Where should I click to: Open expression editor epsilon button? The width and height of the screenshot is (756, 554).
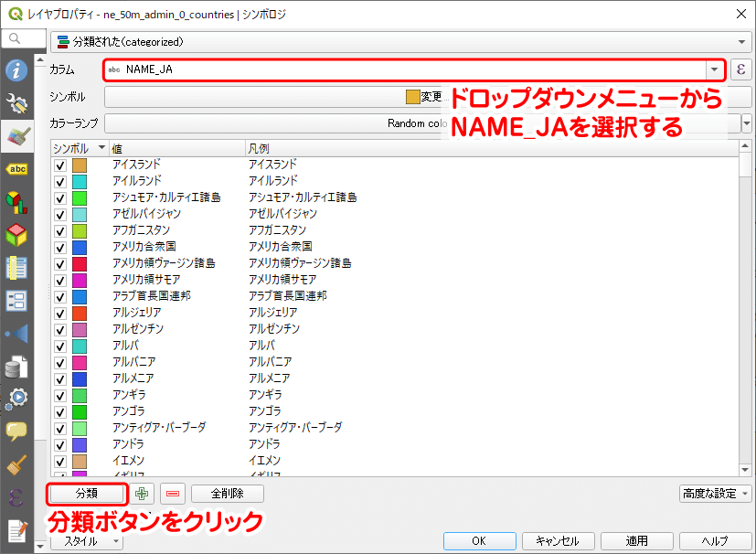point(741,69)
